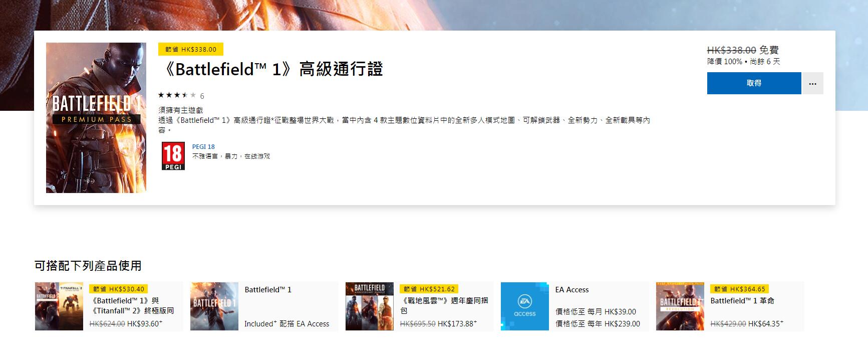Open the Battlefield 1 Revolution cover image
Screen dimensions: 868x359
680,306
